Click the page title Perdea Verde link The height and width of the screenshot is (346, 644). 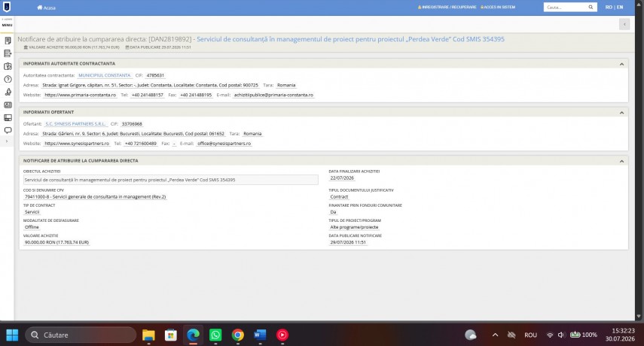[x=350, y=39]
